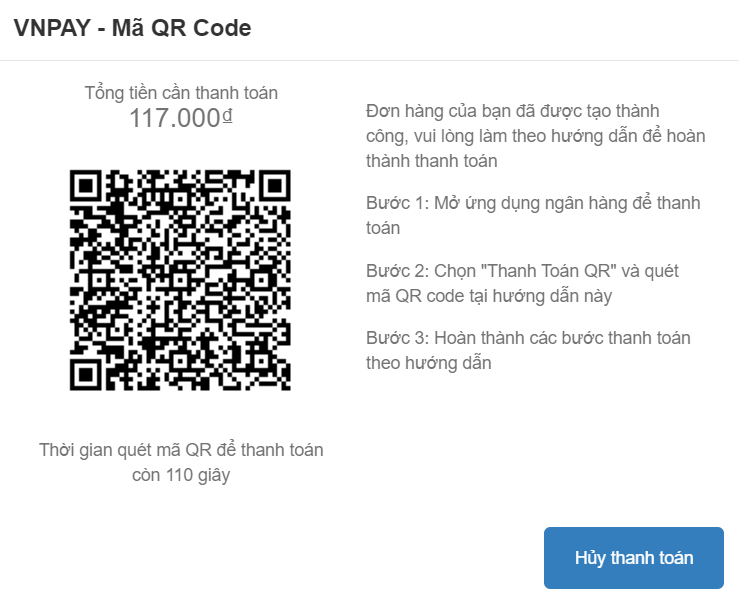Screen dimensions: 739x605
Task: Click top-left finder square of QR code
Action: coord(85,186)
